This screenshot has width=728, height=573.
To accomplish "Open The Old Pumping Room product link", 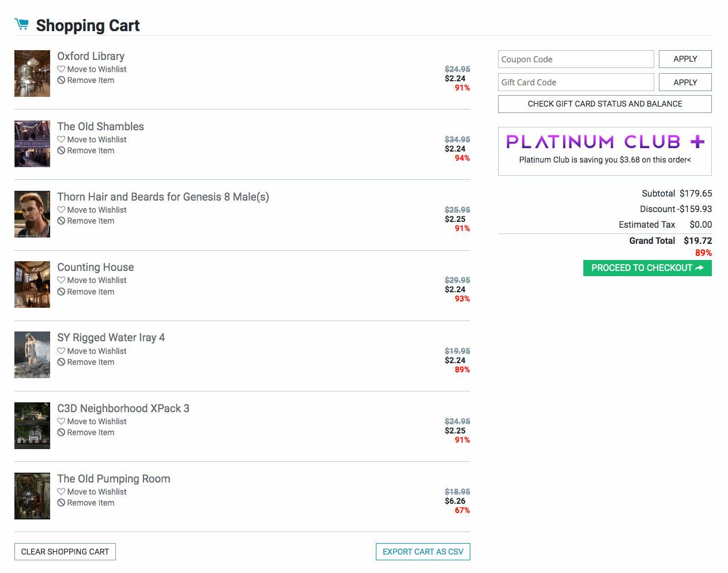I will pyautogui.click(x=114, y=478).
